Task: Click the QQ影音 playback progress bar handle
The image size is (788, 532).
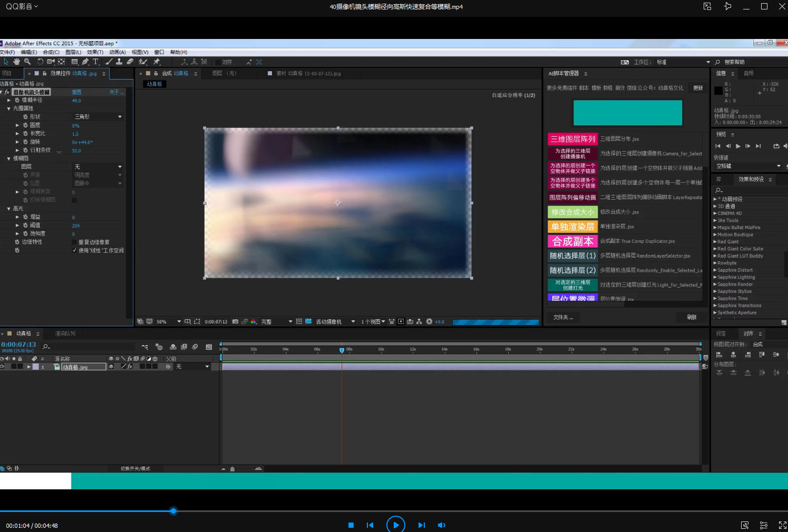Action: click(173, 511)
